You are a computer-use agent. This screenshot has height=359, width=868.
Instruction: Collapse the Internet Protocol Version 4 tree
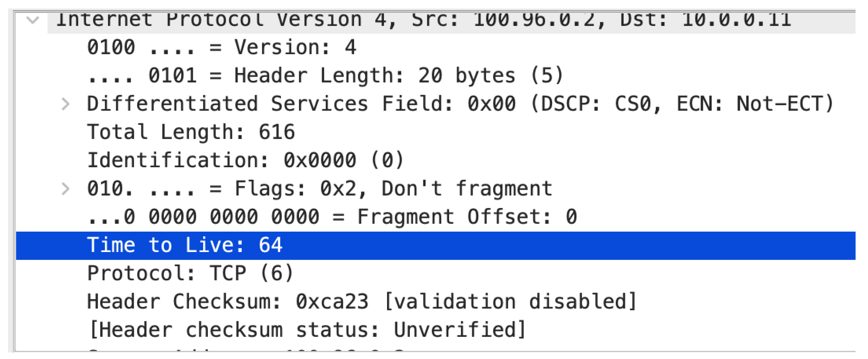[x=33, y=20]
